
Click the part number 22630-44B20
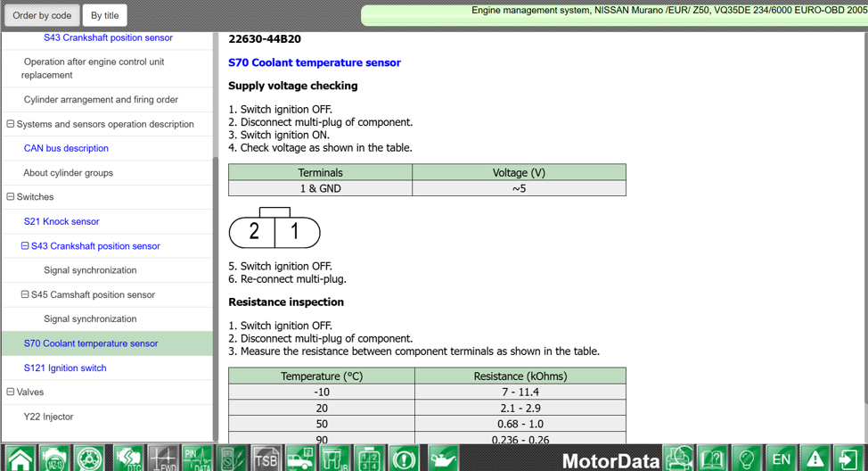coord(265,38)
